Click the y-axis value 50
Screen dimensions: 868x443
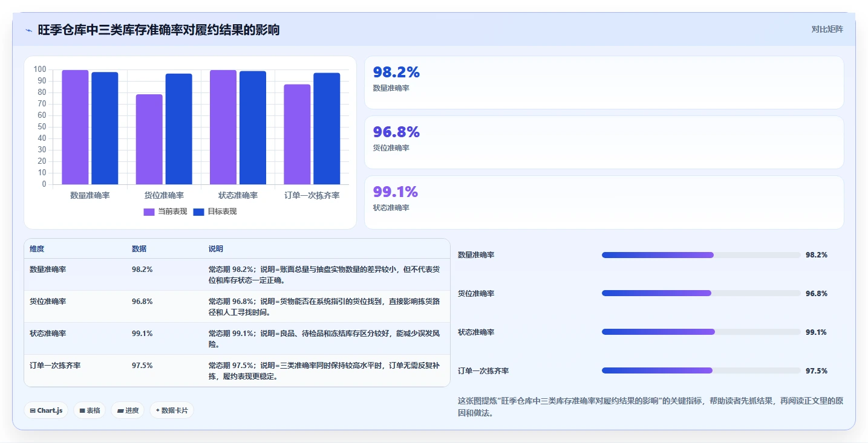click(x=42, y=127)
